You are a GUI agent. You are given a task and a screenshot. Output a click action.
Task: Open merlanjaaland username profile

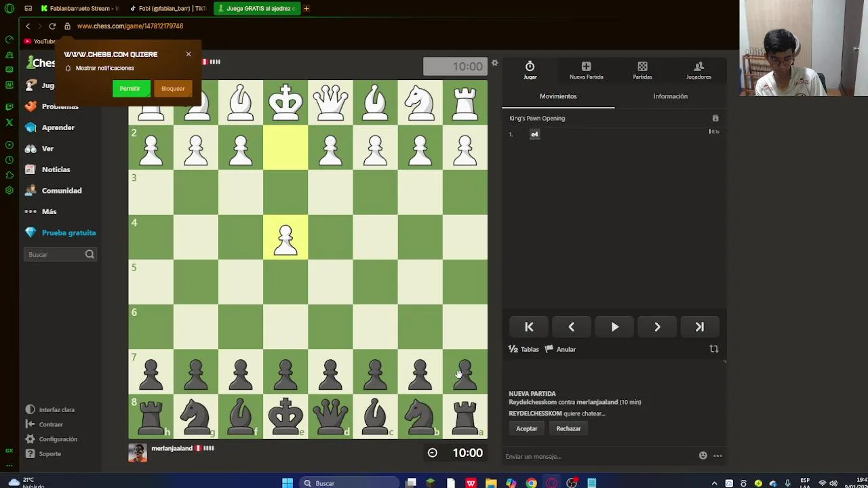[x=172, y=448]
